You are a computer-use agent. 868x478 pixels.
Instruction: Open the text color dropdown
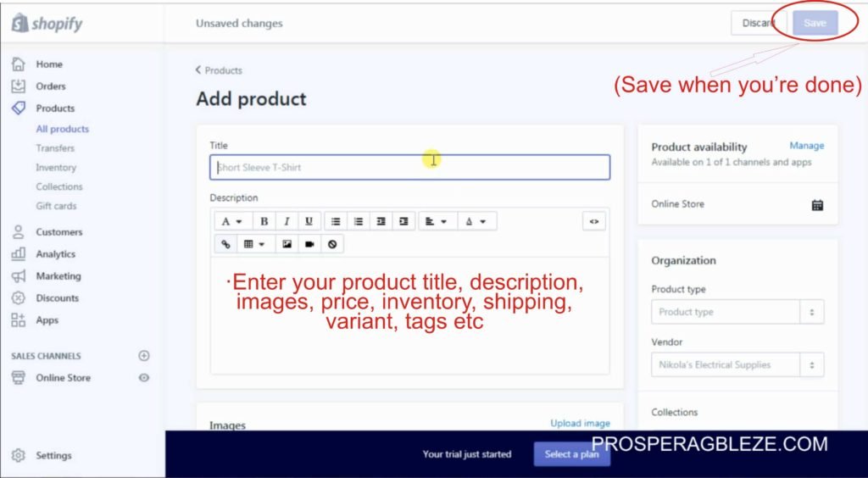coord(476,221)
